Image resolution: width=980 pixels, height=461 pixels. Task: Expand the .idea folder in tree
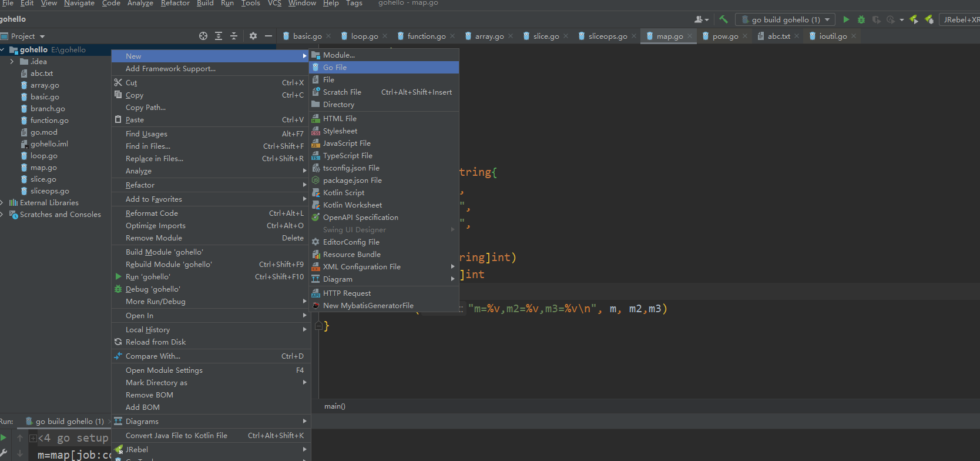click(12, 62)
